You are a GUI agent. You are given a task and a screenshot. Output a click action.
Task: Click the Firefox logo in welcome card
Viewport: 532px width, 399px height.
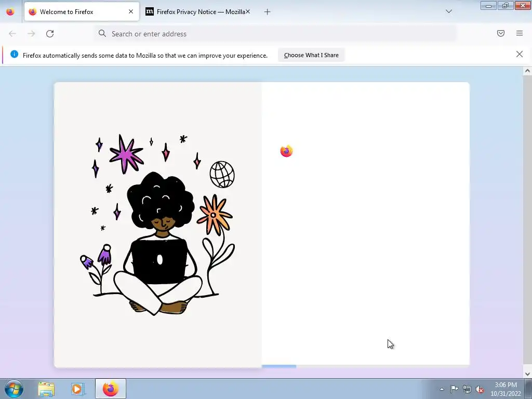click(286, 151)
